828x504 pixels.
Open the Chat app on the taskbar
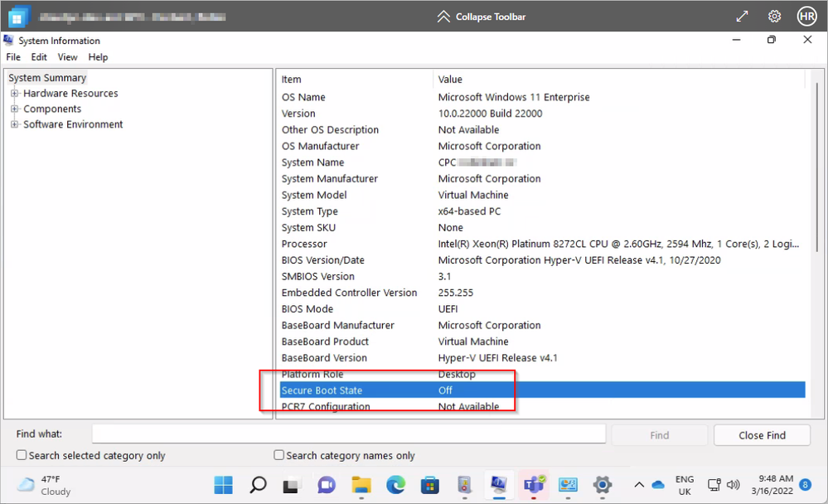(327, 484)
